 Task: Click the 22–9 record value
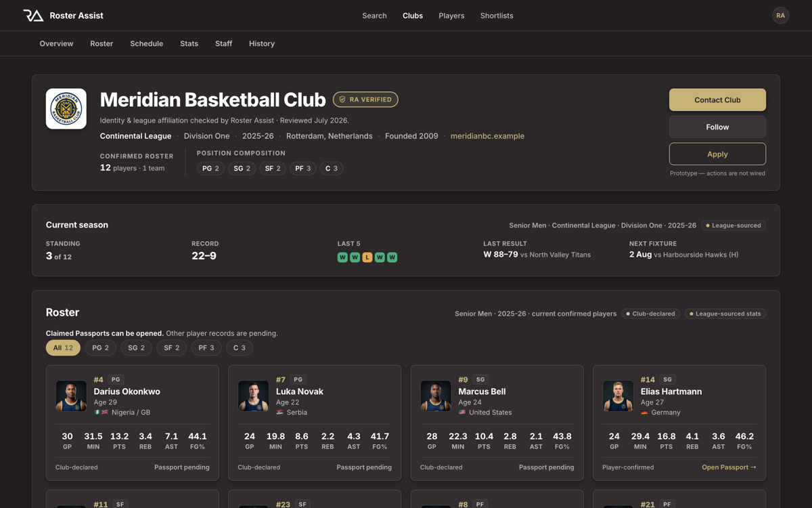point(204,256)
